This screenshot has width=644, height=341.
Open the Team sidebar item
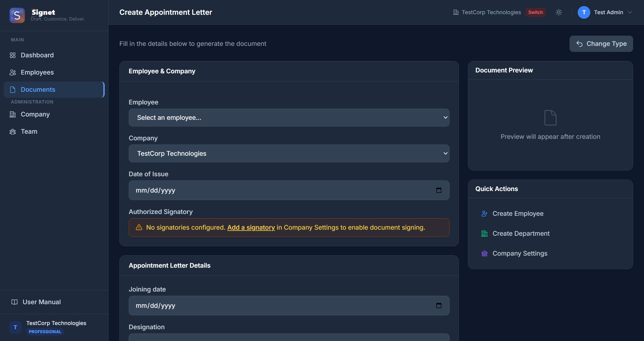click(x=29, y=132)
